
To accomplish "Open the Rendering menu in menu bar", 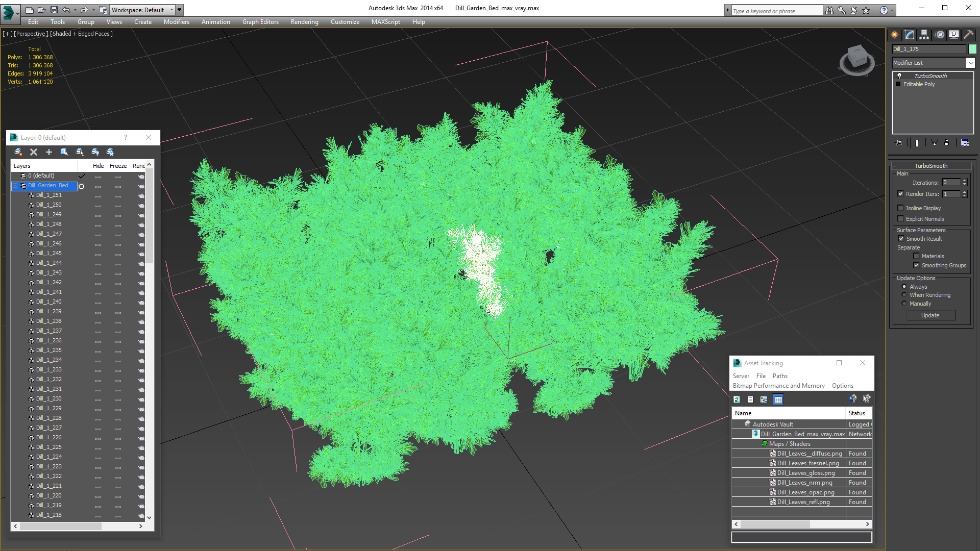I will point(304,21).
